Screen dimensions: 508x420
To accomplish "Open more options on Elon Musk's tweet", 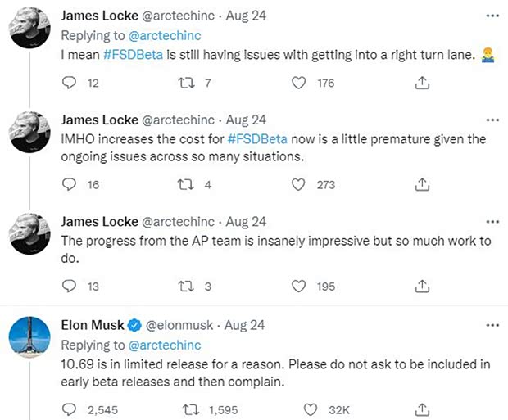I will (x=492, y=323).
